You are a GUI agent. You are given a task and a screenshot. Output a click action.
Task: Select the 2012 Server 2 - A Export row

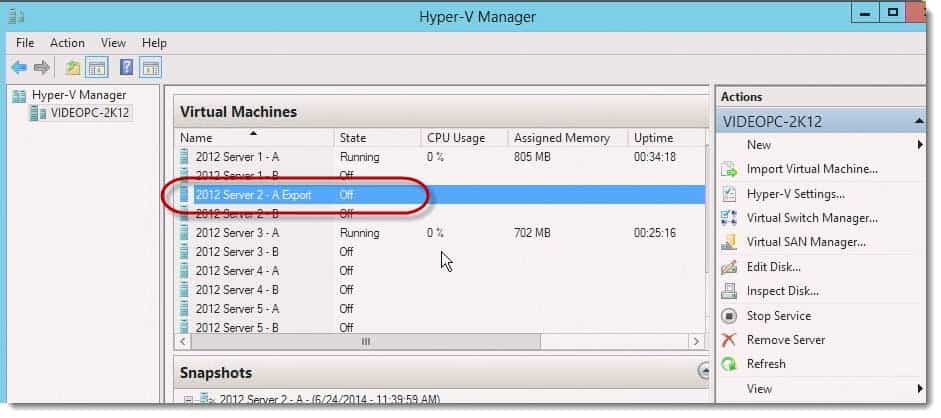[440, 195]
